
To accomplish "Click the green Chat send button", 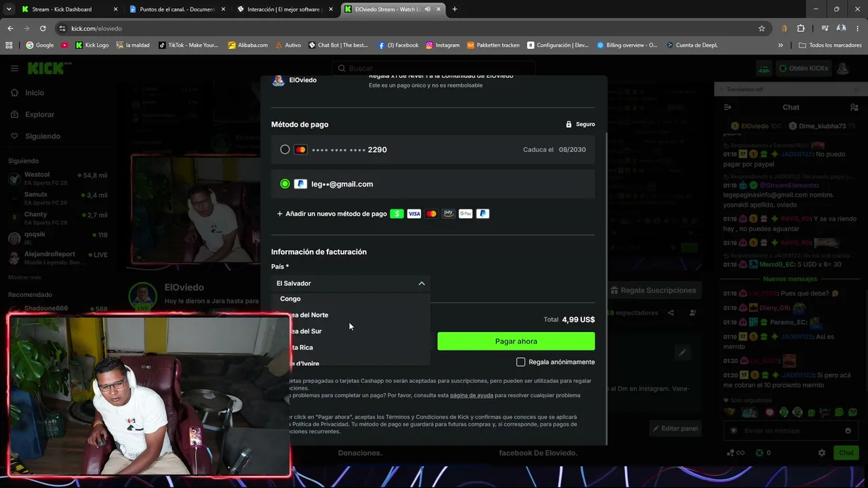I will pyautogui.click(x=846, y=453).
